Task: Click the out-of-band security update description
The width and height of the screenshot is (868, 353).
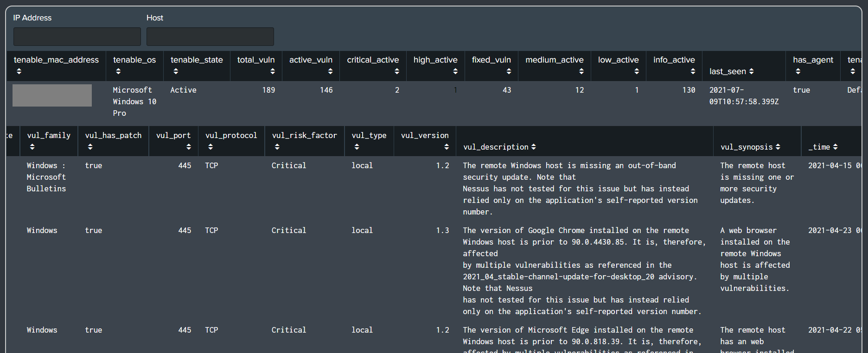Action: pyautogui.click(x=580, y=189)
